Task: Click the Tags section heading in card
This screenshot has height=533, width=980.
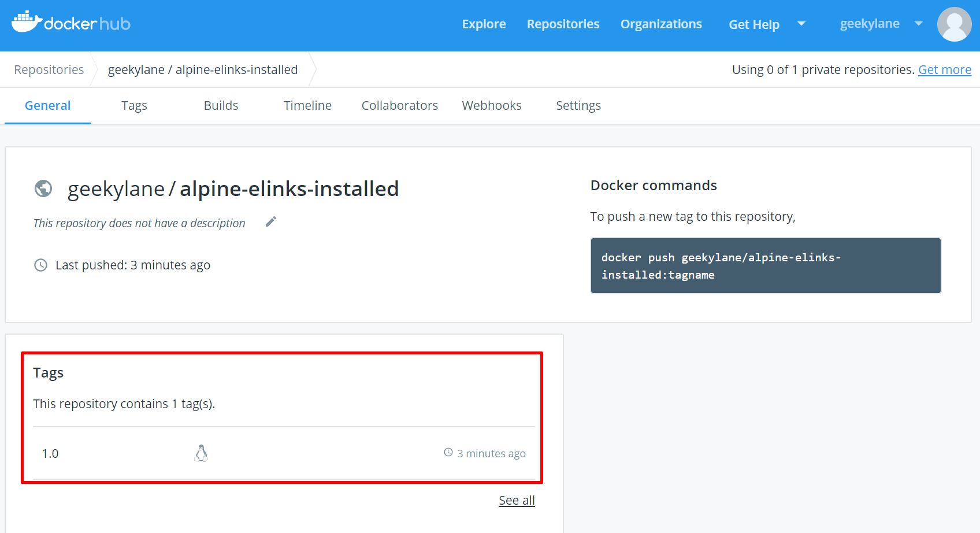Action: pyautogui.click(x=48, y=373)
